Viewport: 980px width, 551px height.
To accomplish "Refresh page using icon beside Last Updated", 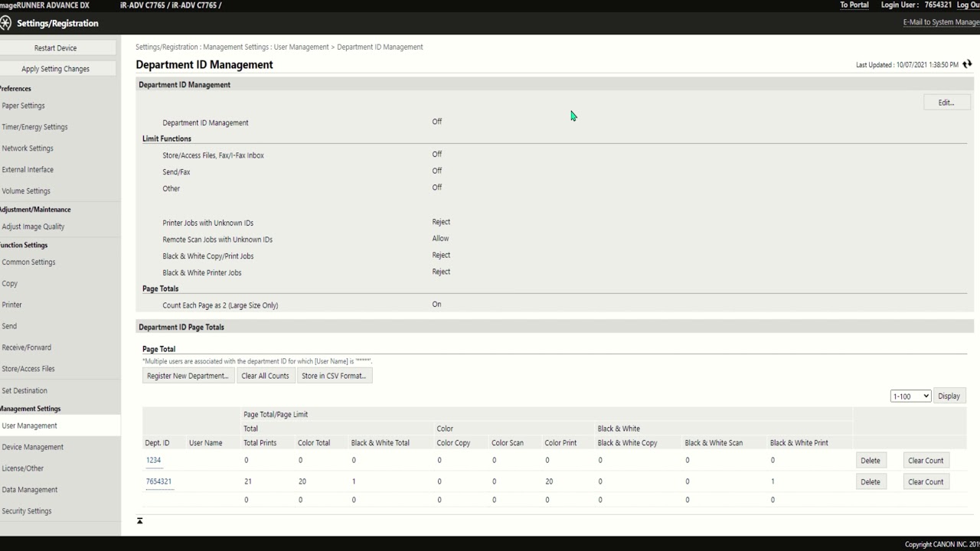I will pyautogui.click(x=967, y=64).
